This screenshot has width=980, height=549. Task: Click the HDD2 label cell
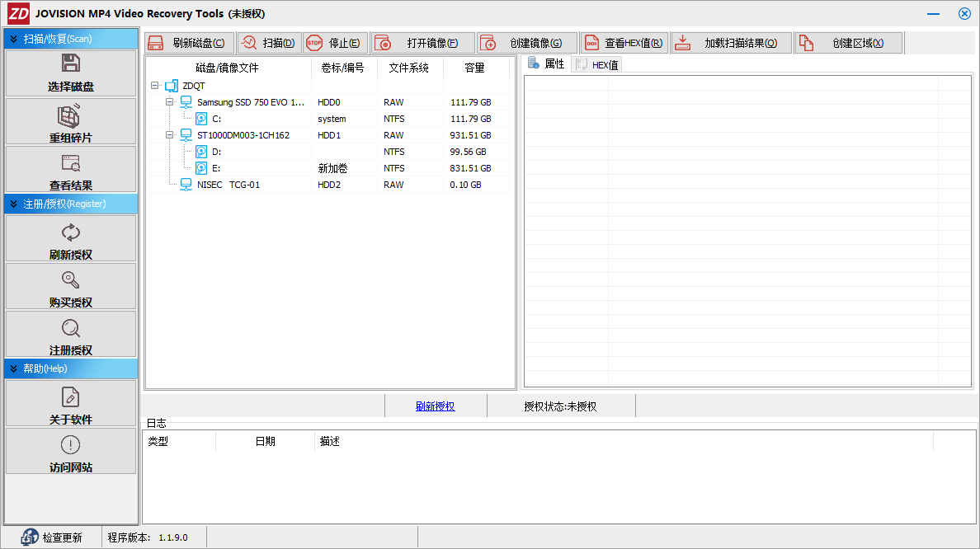pos(329,185)
